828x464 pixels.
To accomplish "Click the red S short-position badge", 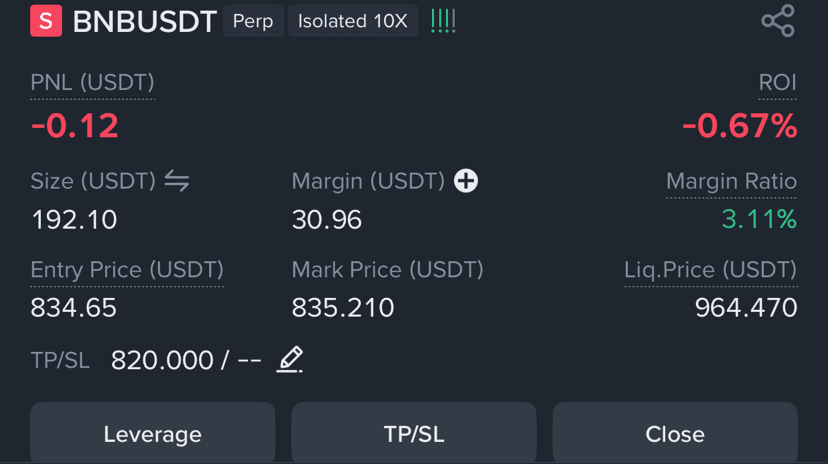I will point(46,21).
